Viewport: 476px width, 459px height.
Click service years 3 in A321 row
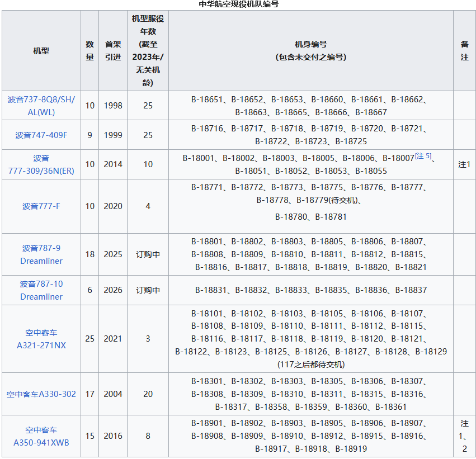pyautogui.click(x=148, y=339)
